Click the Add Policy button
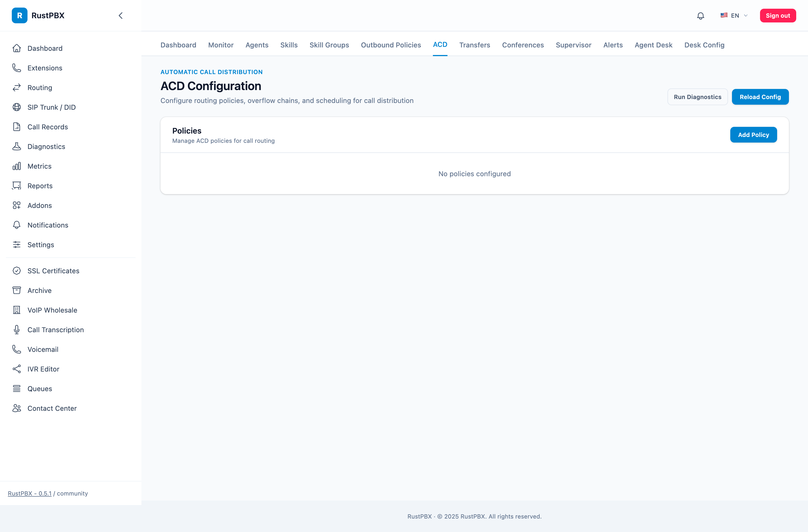The image size is (808, 532). click(x=753, y=135)
